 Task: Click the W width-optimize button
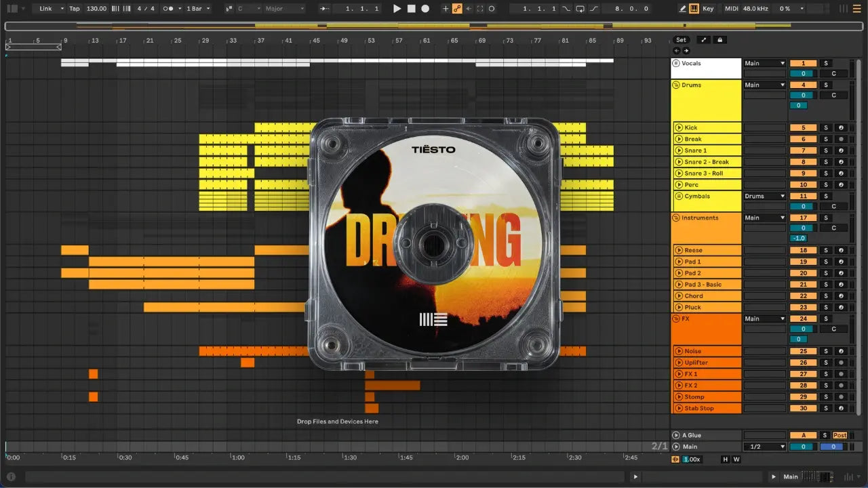click(736, 460)
